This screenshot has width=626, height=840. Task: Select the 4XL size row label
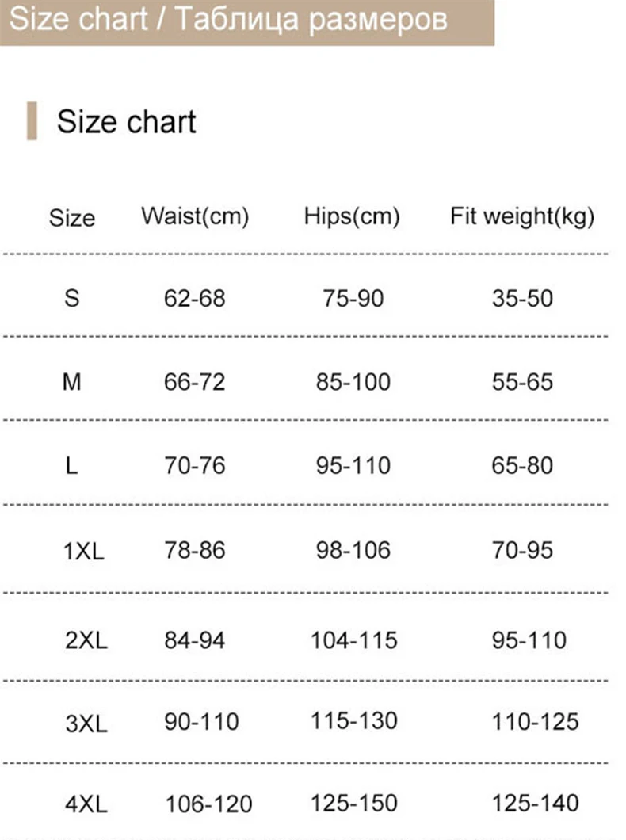[x=86, y=804]
